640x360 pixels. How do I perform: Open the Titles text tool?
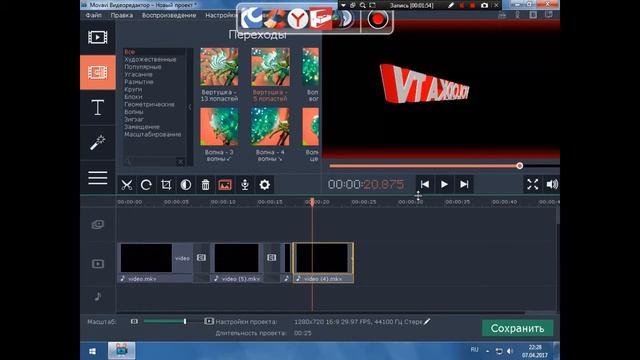98,108
